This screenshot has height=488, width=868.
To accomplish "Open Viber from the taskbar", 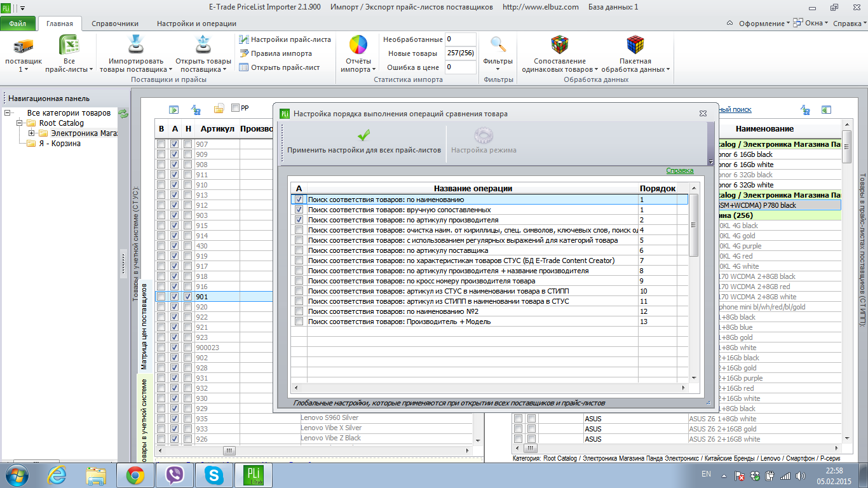I will tap(173, 475).
